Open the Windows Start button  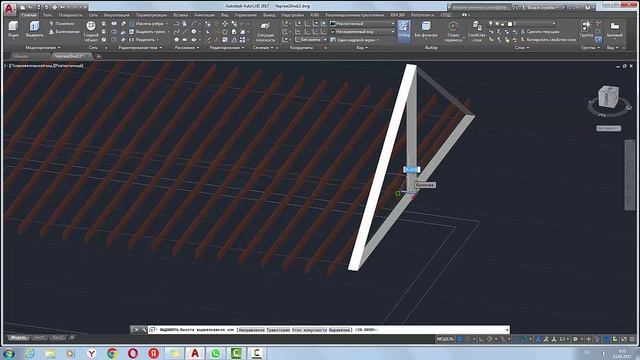9,353
